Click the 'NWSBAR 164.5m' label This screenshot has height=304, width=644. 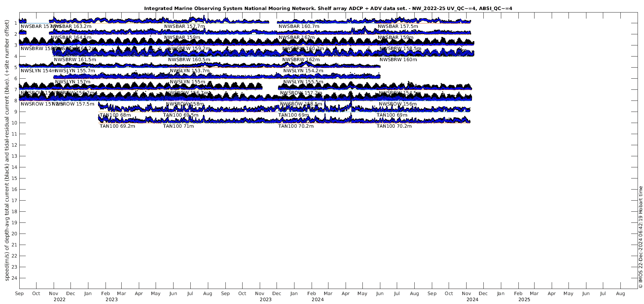[71, 38]
